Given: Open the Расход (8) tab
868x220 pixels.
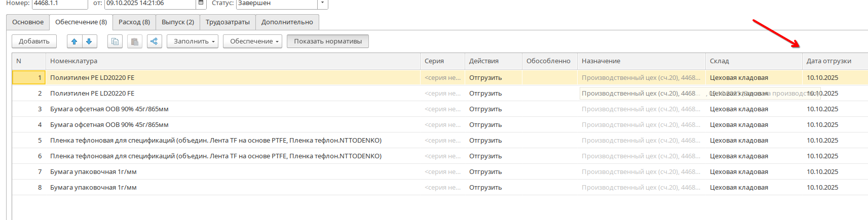Looking at the screenshot, I should coord(134,22).
